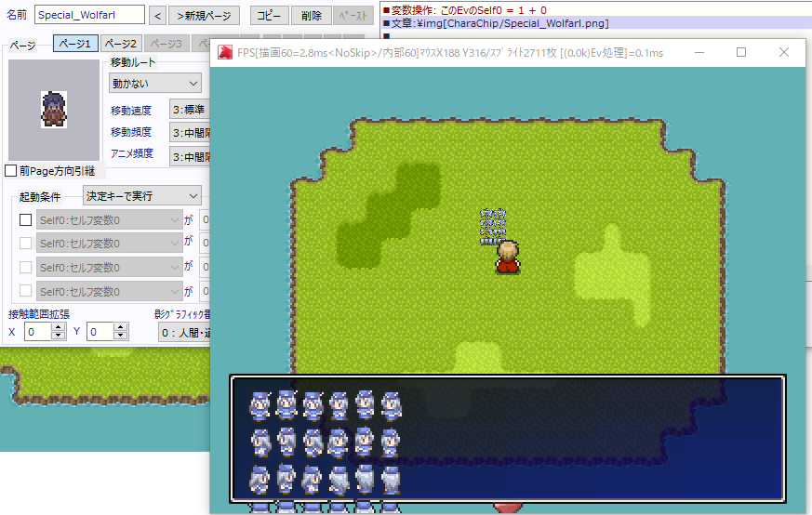Minimize the game preview window
The image size is (812, 515).
pyautogui.click(x=699, y=53)
